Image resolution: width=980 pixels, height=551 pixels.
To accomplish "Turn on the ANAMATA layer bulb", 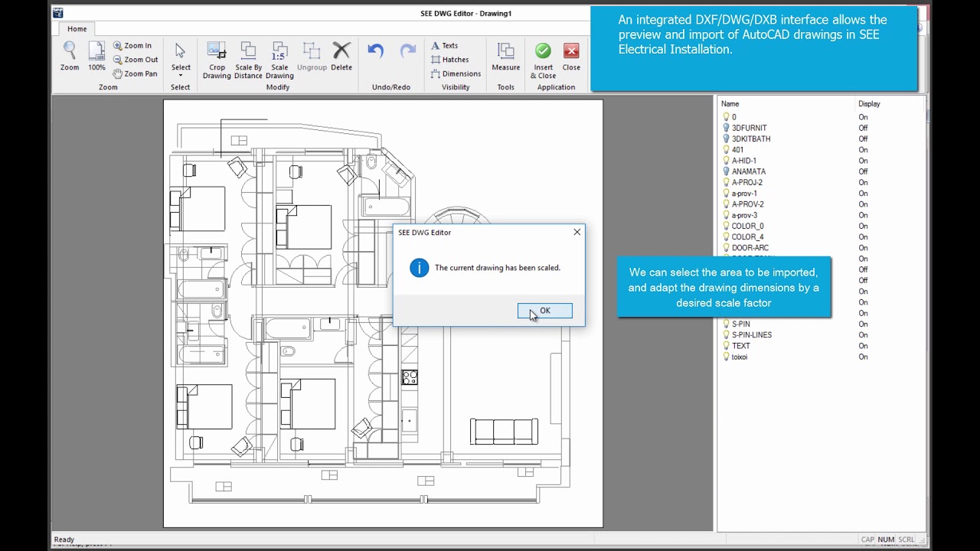I will 726,171.
